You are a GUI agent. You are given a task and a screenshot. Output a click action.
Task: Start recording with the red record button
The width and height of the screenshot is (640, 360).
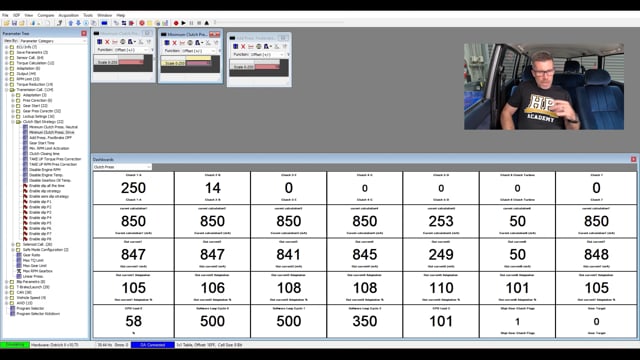pos(176,23)
